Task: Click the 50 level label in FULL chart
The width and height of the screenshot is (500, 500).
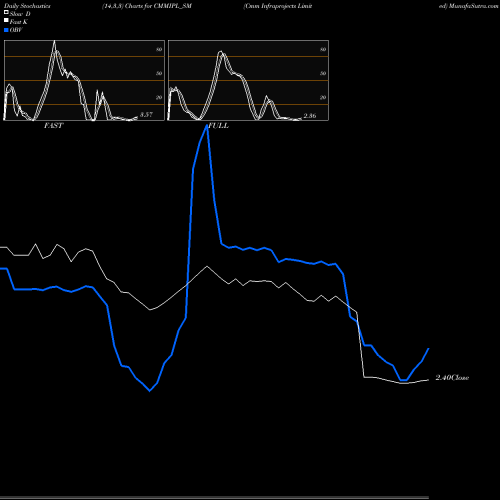Action: tap(323, 73)
